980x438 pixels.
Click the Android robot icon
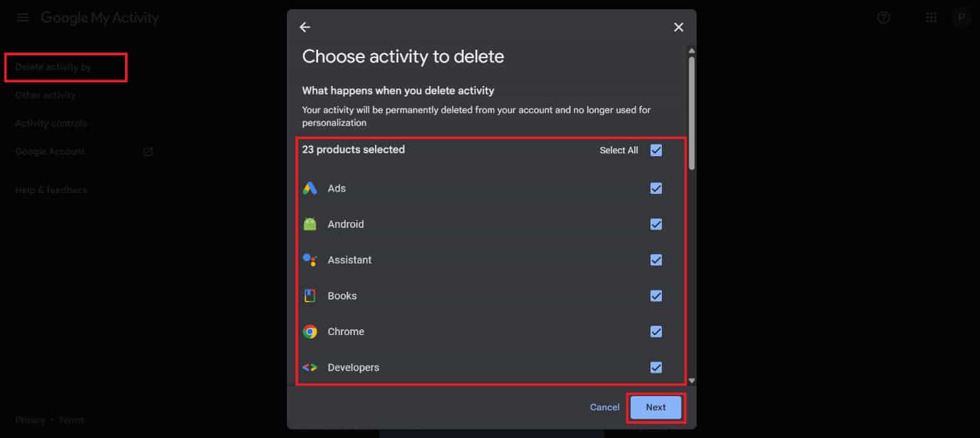pyautogui.click(x=310, y=224)
